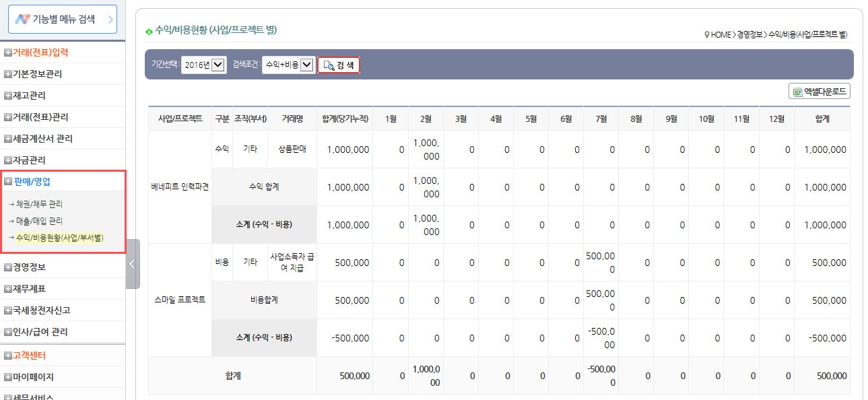Screen dimensions: 868x400
Task: Click the 비용합계 row label
Action: 264,300
